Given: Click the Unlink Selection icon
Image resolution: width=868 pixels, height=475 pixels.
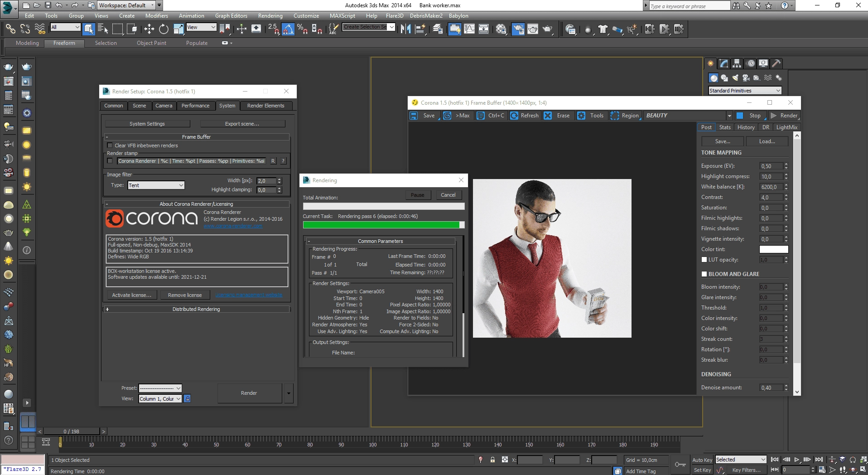Looking at the screenshot, I should coord(25,29).
